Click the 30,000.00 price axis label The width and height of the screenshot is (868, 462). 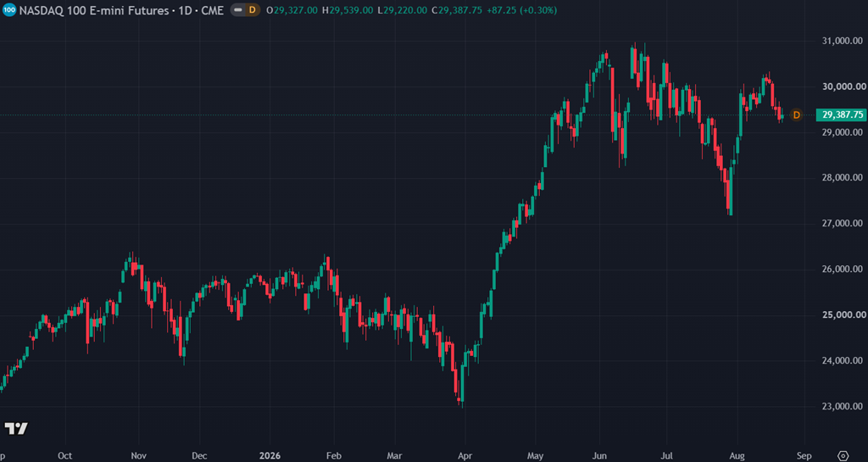coord(843,86)
